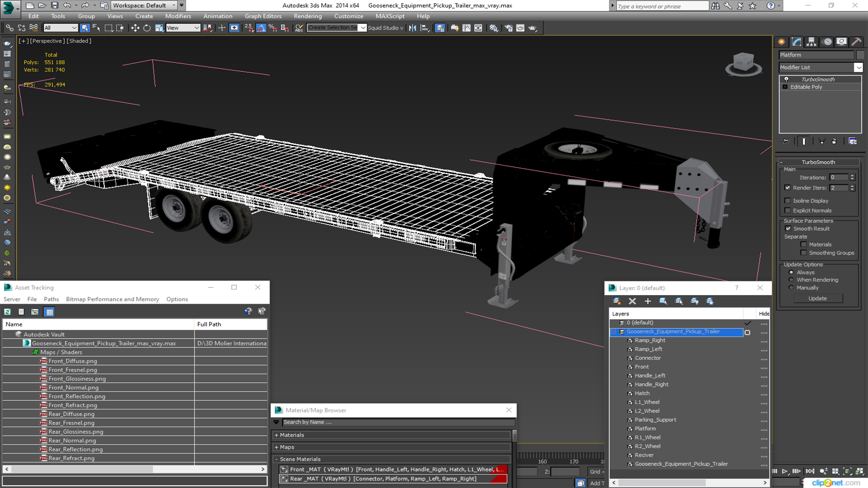Click Search by Name field in Material Browser

click(x=398, y=422)
